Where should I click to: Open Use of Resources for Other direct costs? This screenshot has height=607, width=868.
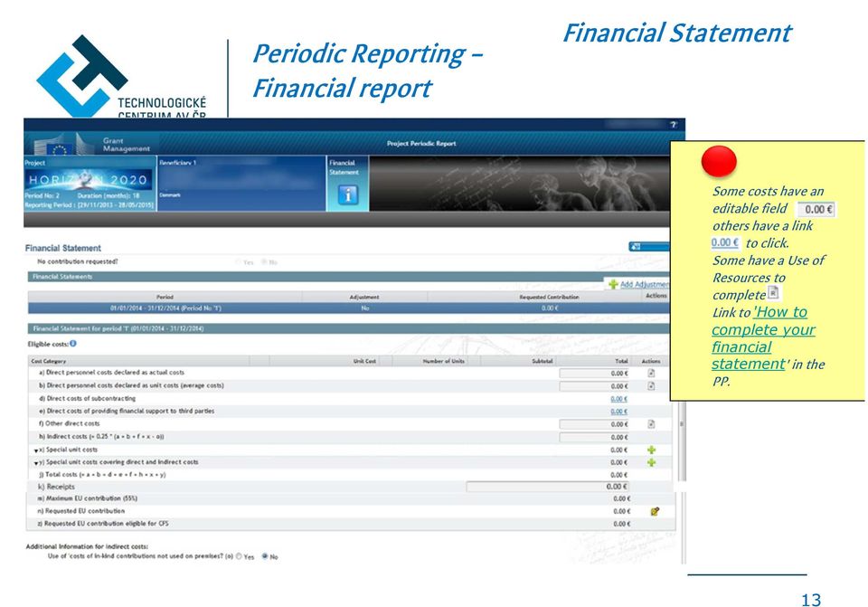point(651,423)
